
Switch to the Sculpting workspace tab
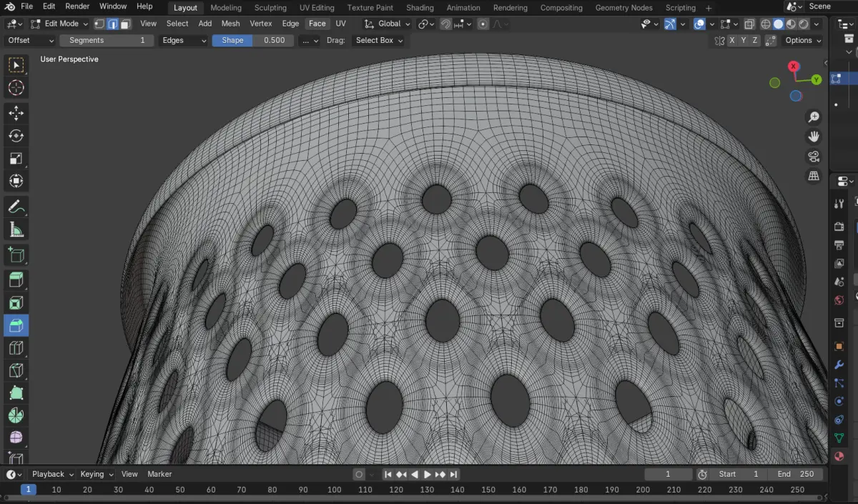tap(270, 8)
